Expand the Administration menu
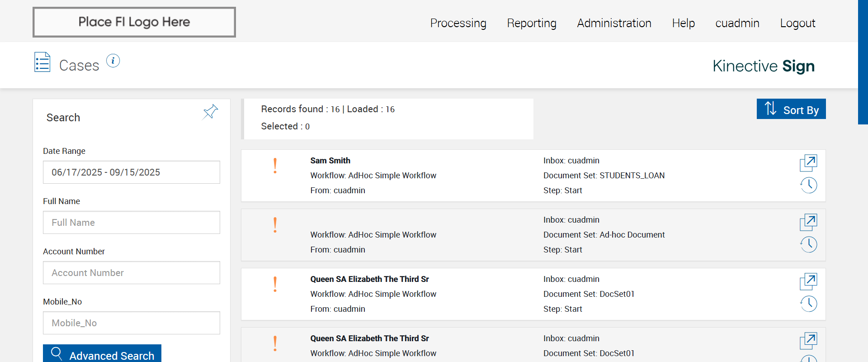The image size is (868, 362). pos(614,23)
